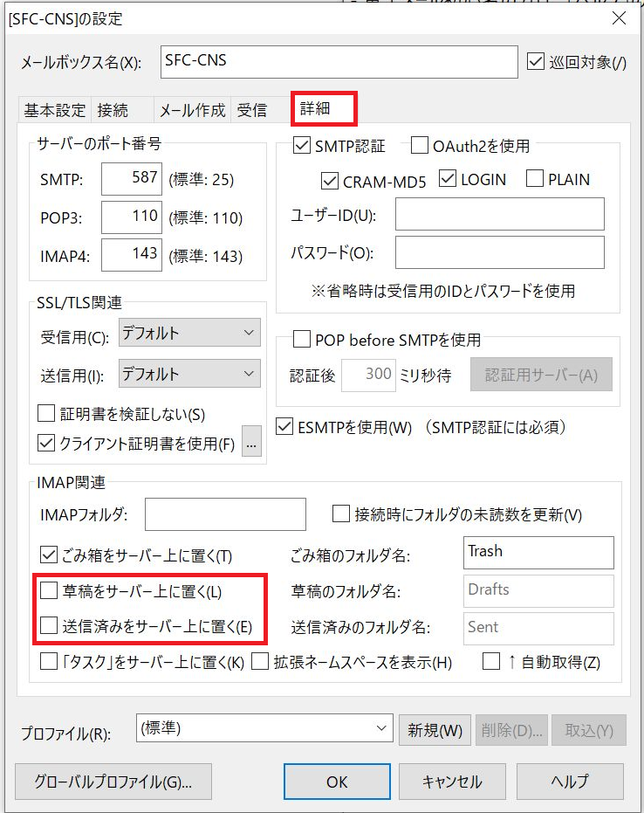Screen dimensions: 644x813
Task: Toggle the OAuth2を使用 checkbox
Action: [419, 146]
